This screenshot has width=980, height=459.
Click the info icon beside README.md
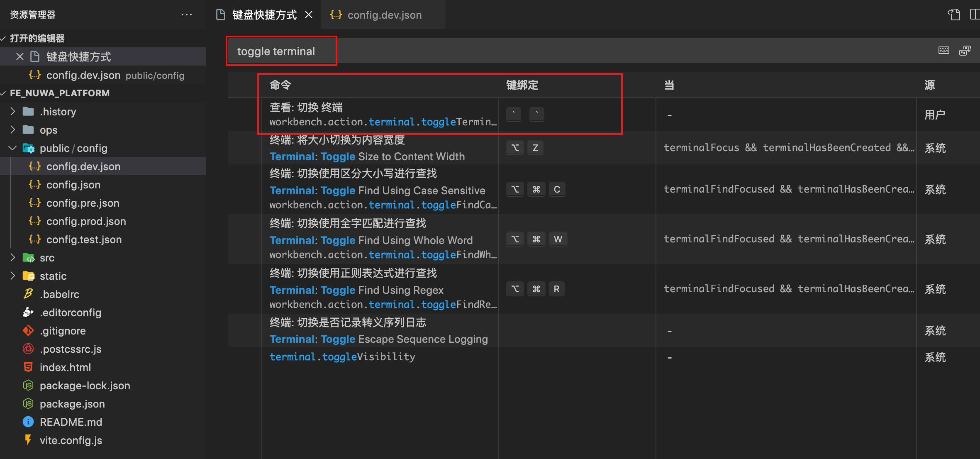point(28,422)
